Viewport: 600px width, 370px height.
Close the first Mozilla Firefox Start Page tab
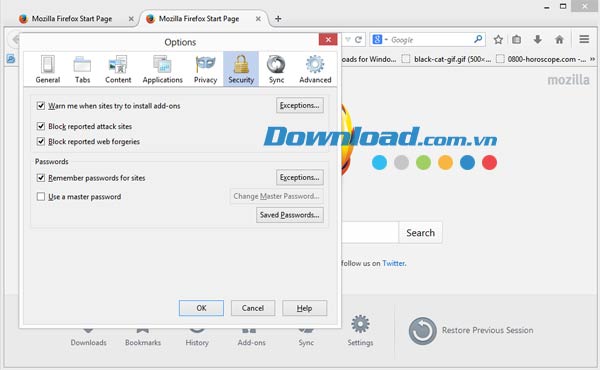point(131,19)
